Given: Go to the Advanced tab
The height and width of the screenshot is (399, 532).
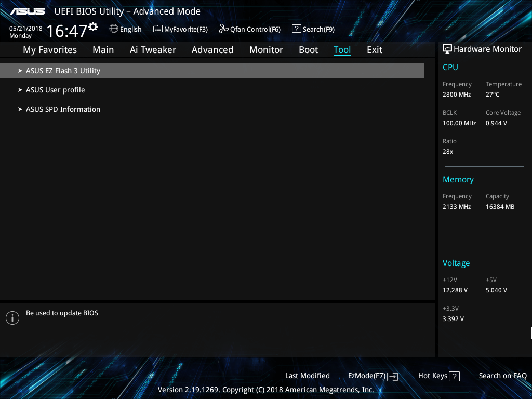Looking at the screenshot, I should [x=212, y=50].
